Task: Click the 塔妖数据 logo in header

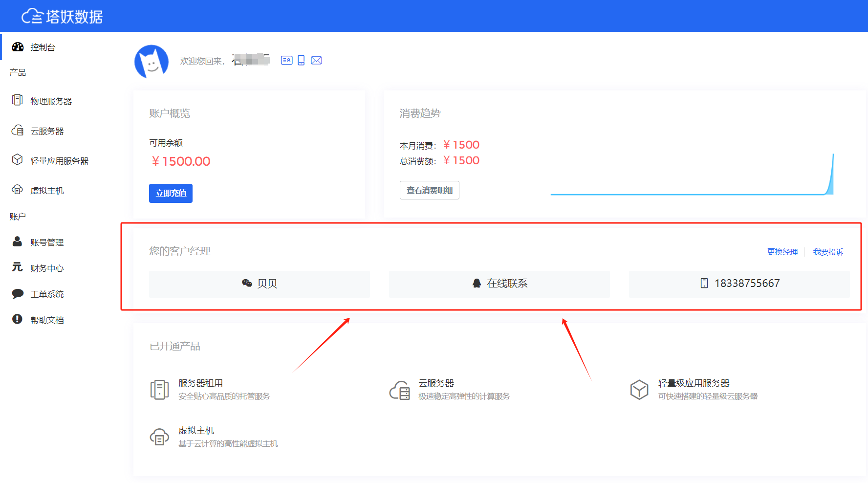Action: (62, 16)
